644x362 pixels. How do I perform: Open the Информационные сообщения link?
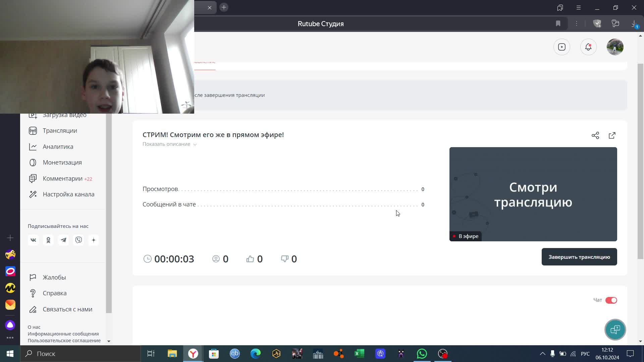point(63,334)
